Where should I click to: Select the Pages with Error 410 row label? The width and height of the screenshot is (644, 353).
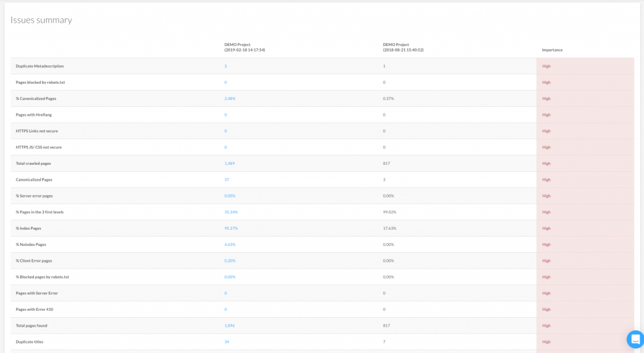tap(35, 310)
